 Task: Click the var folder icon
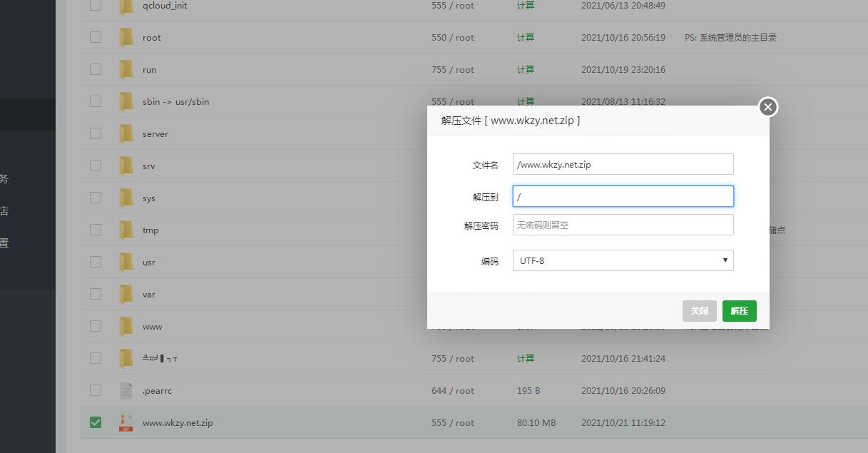[x=126, y=294]
